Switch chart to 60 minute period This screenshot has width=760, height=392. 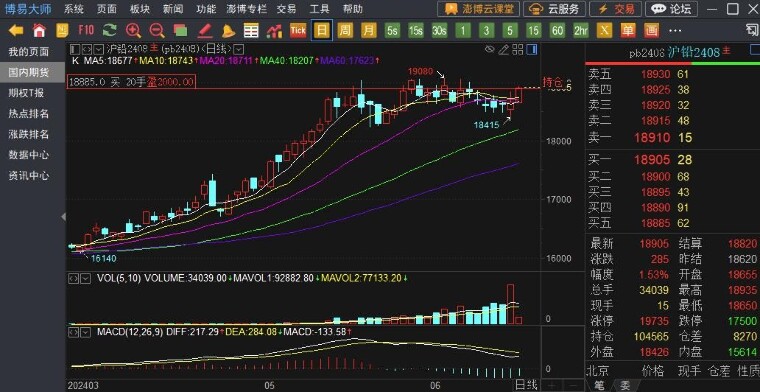[x=557, y=31]
